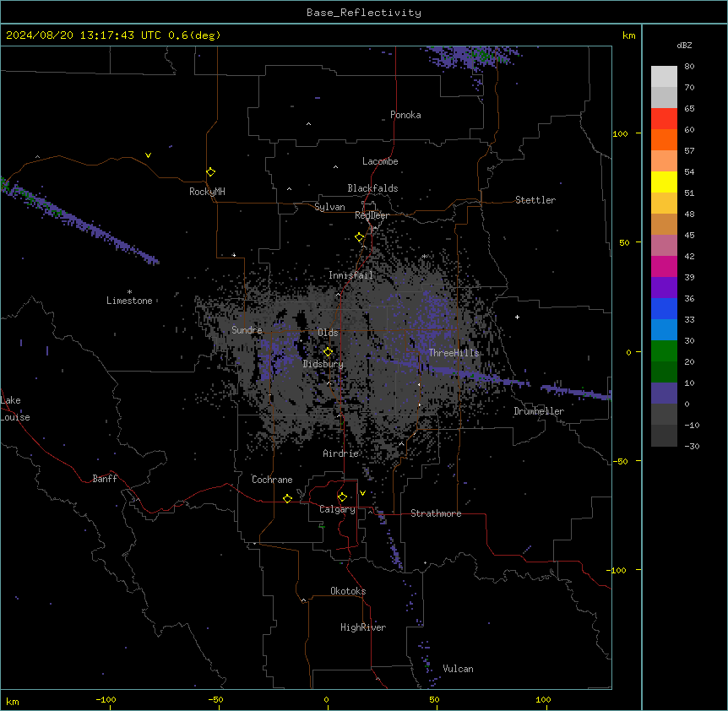Click the Airdrie label
Viewport: 728px width, 711px height.
tap(341, 453)
